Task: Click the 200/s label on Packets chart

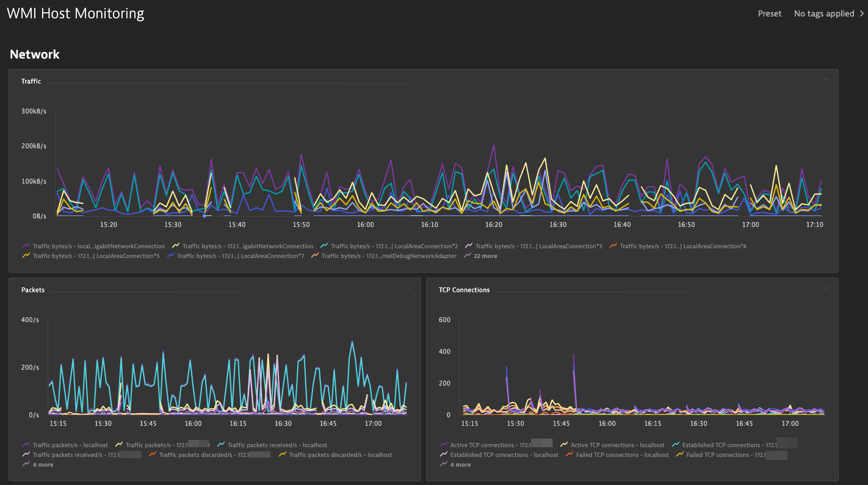Action: pyautogui.click(x=30, y=368)
